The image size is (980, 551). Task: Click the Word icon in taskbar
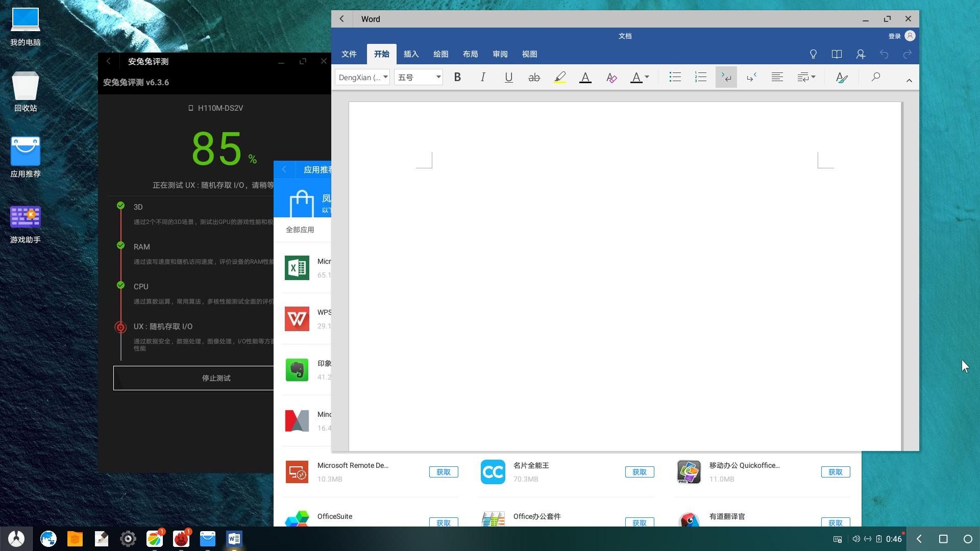(x=234, y=539)
